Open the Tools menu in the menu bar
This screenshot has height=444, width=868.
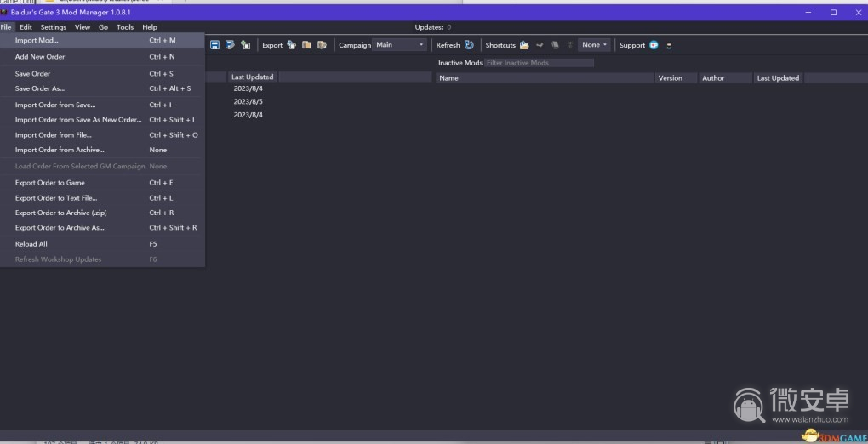click(x=125, y=27)
